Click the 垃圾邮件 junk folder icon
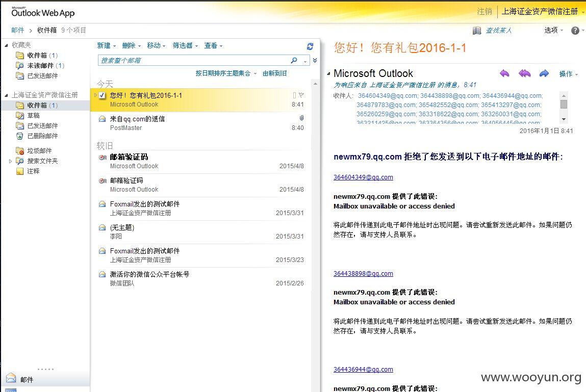Image resolution: width=586 pixels, height=392 pixels. pos(20,150)
